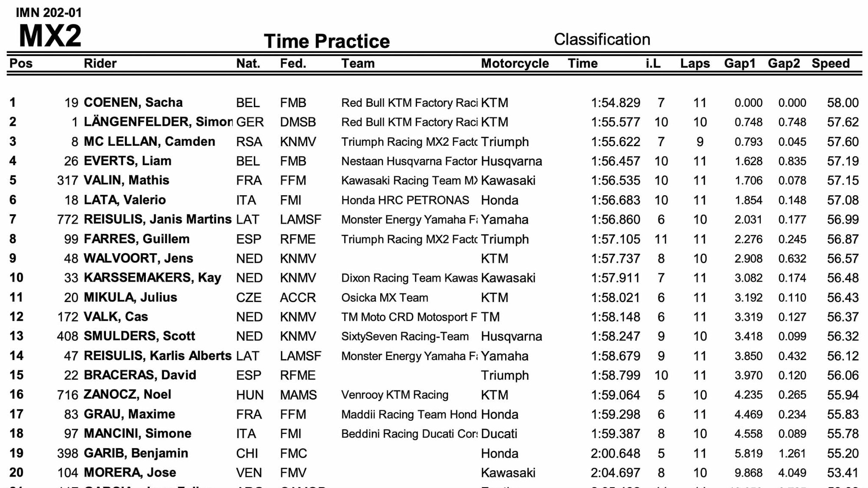This screenshot has width=868, height=488.
Task: Click the Time Practice title
Action: (327, 41)
